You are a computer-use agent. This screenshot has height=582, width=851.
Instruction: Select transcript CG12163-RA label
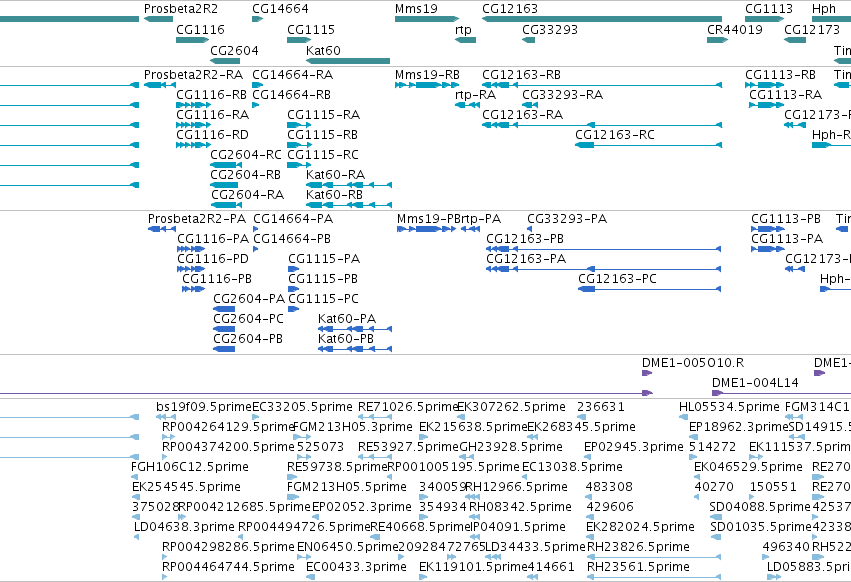[x=523, y=115]
